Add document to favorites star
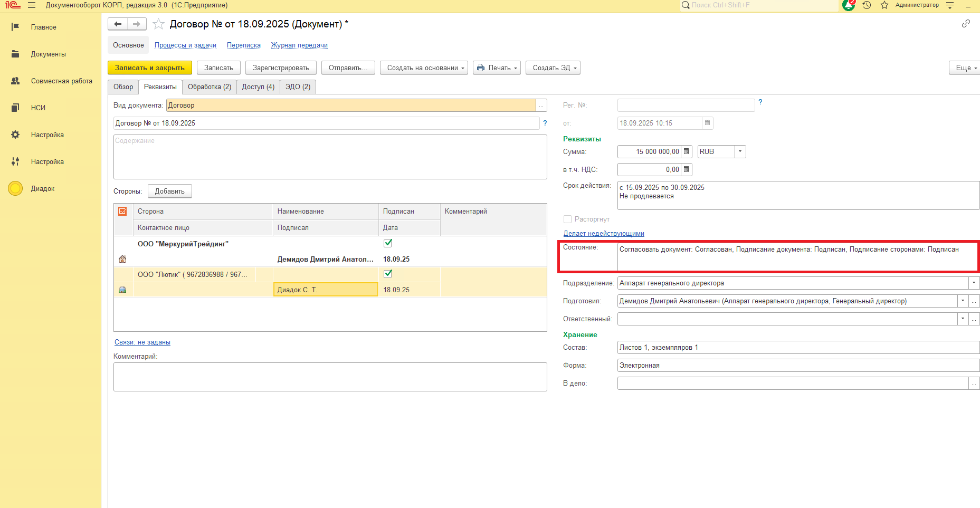Screen dimensions: 980x508 click(158, 24)
